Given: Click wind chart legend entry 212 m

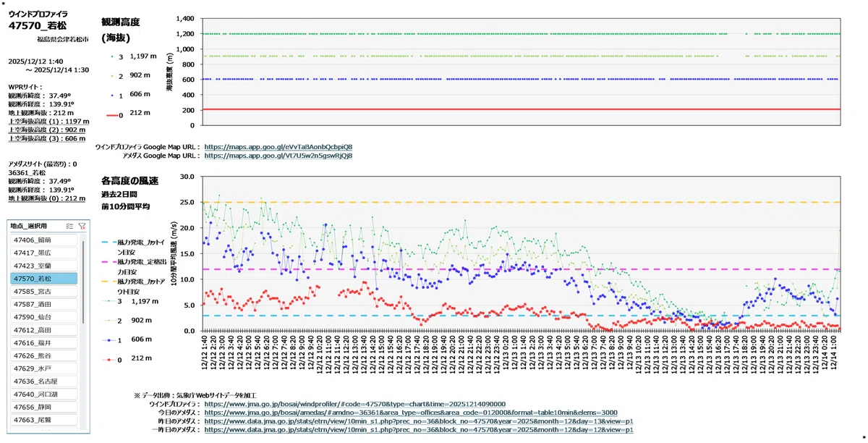Looking at the screenshot, I should click(x=127, y=359).
